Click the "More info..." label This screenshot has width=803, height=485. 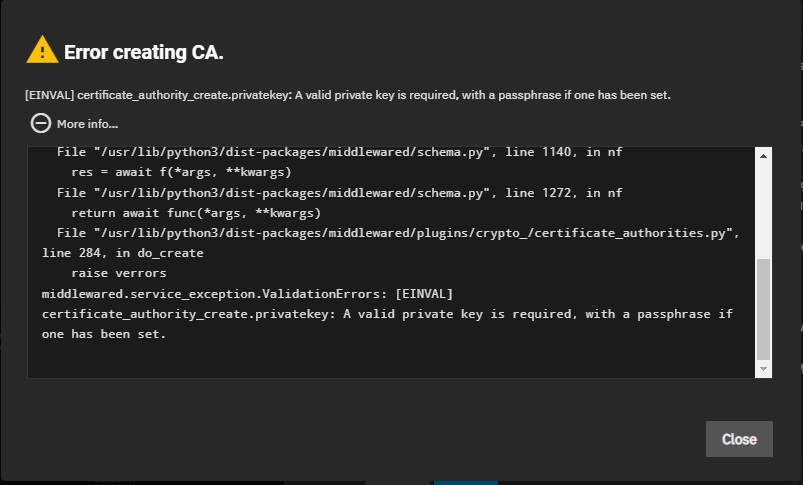tap(87, 124)
